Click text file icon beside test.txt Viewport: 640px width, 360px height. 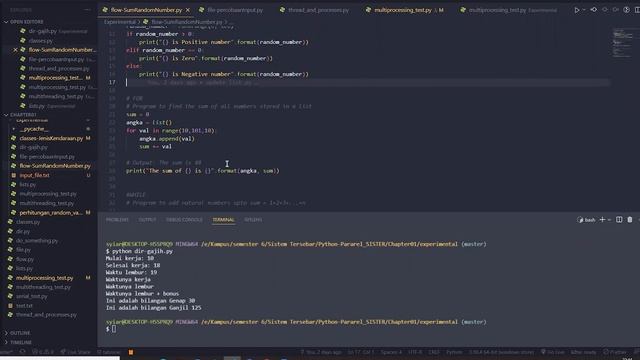coord(10,306)
